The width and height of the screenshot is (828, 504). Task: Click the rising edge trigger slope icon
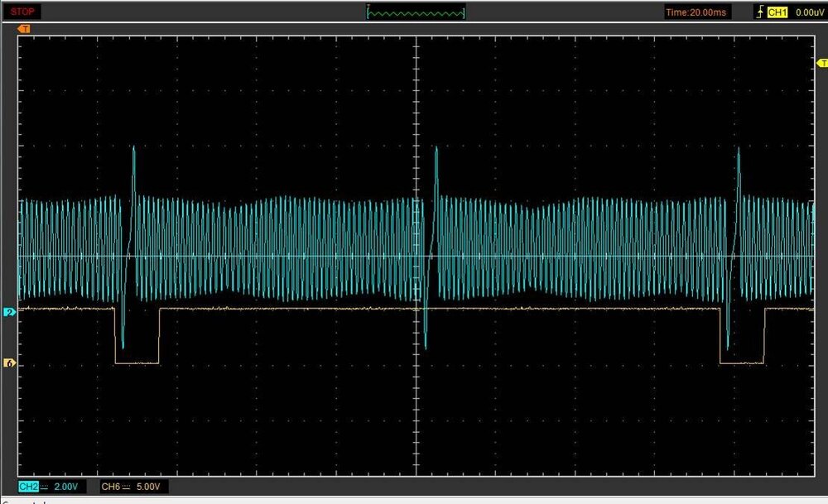point(759,12)
